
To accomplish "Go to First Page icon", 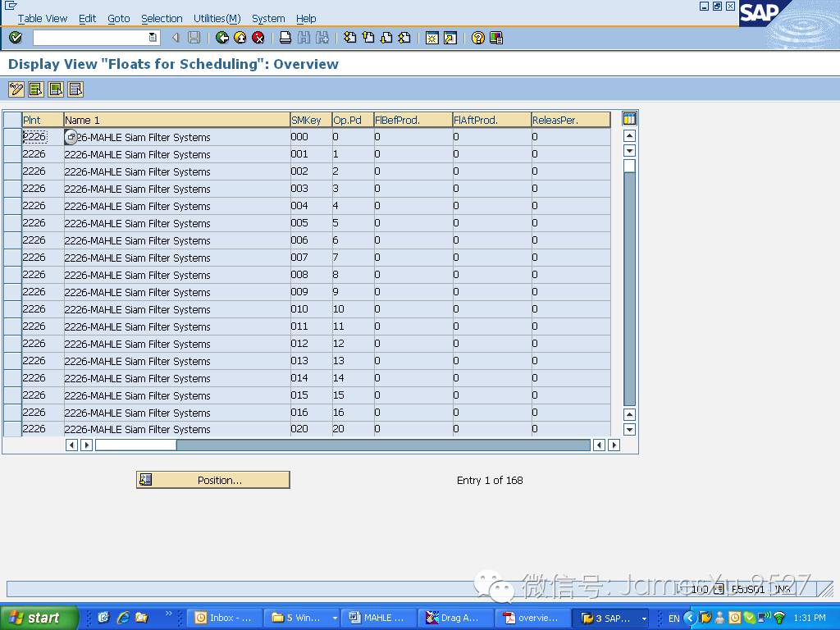I will [349, 38].
